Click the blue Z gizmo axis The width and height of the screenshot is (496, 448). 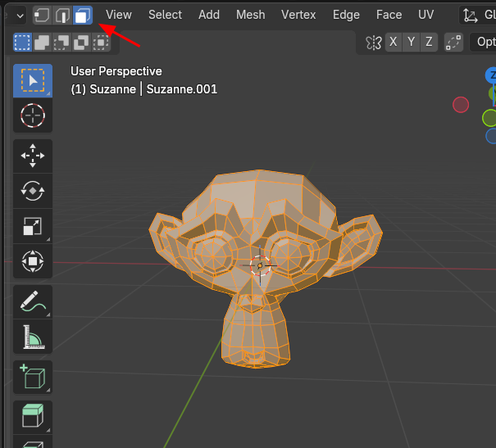click(x=491, y=75)
